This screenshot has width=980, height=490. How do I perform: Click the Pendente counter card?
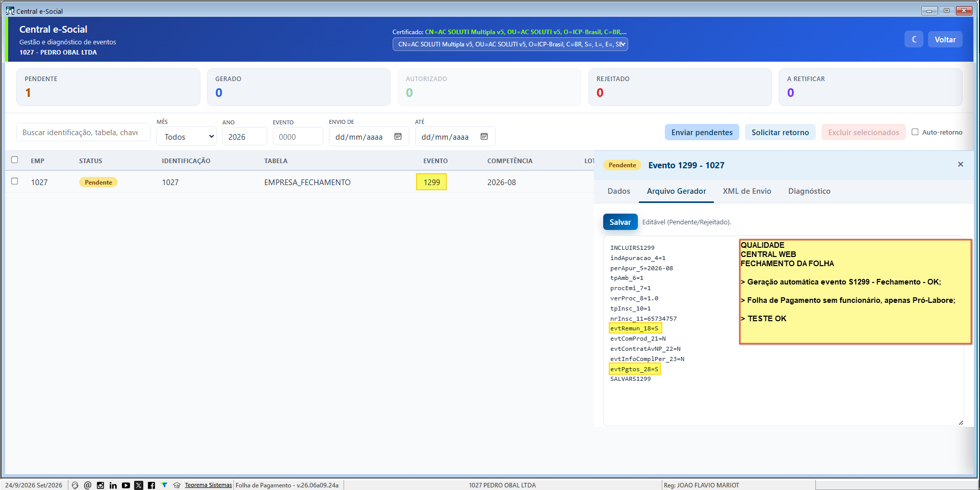(108, 87)
